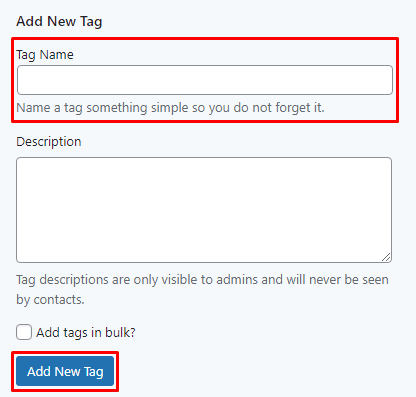This screenshot has width=416, height=397.
Task: Click the 'Name a tag something simple' hint
Action: tap(170, 108)
